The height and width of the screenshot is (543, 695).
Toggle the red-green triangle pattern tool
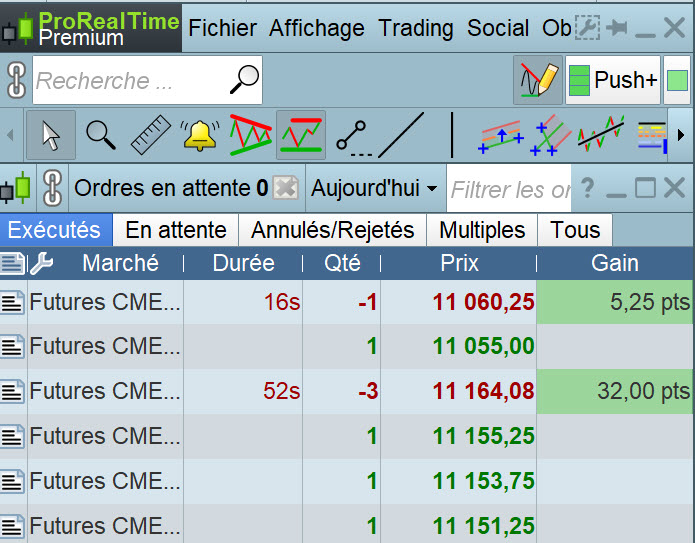coord(251,135)
